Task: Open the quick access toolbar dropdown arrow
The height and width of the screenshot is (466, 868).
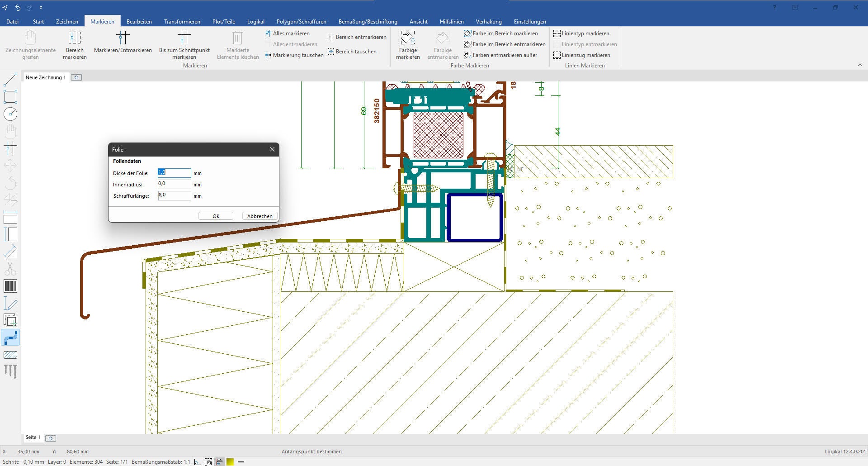Action: (41, 7)
